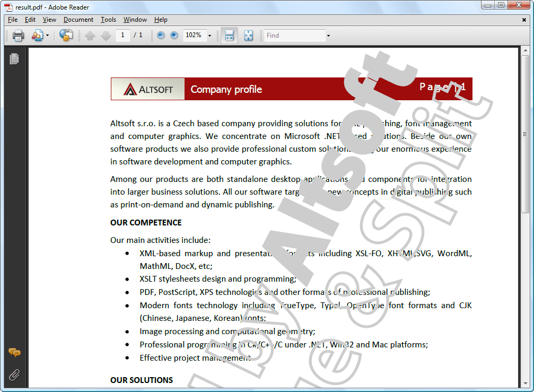Open the Pages panel in sidebar

pos(14,59)
